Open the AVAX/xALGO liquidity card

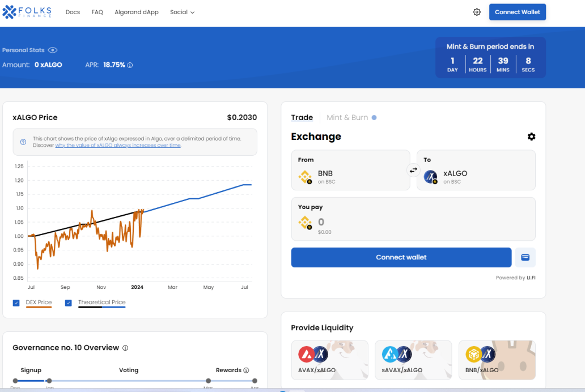pyautogui.click(x=330, y=360)
